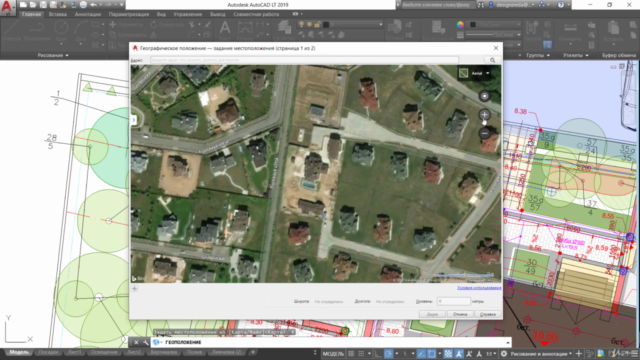Expand quick access toolbar customization arrow

[x=122, y=5]
